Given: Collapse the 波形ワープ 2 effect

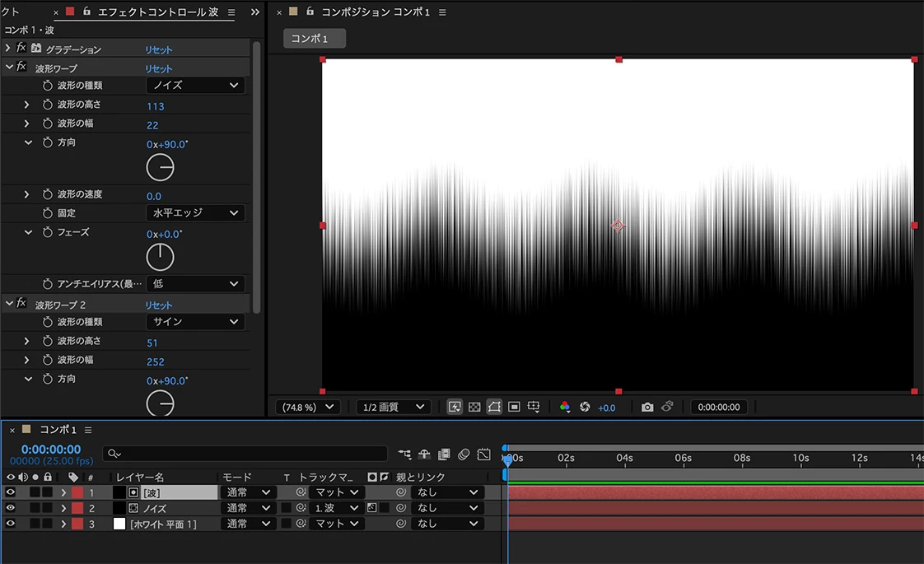Looking at the screenshot, I should (9, 303).
